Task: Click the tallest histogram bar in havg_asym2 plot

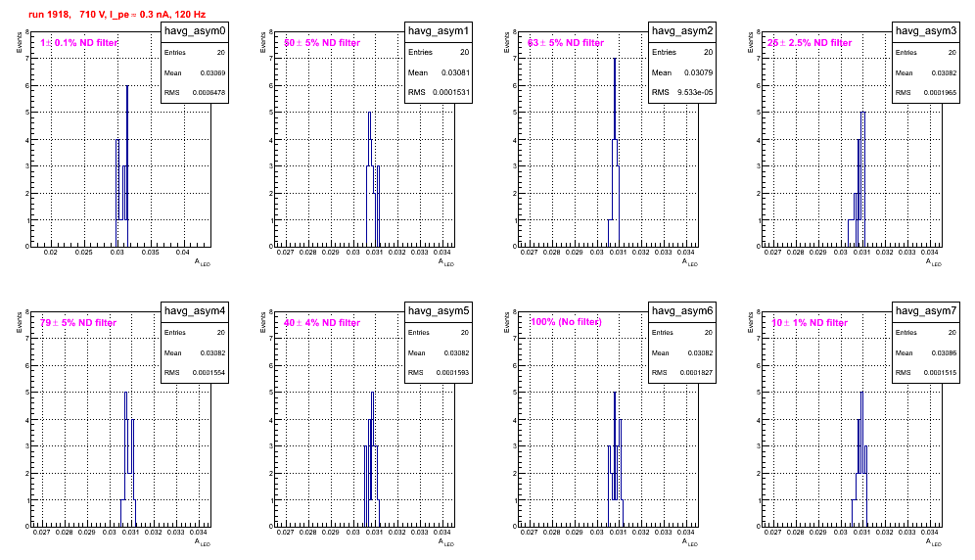Action: click(x=615, y=152)
